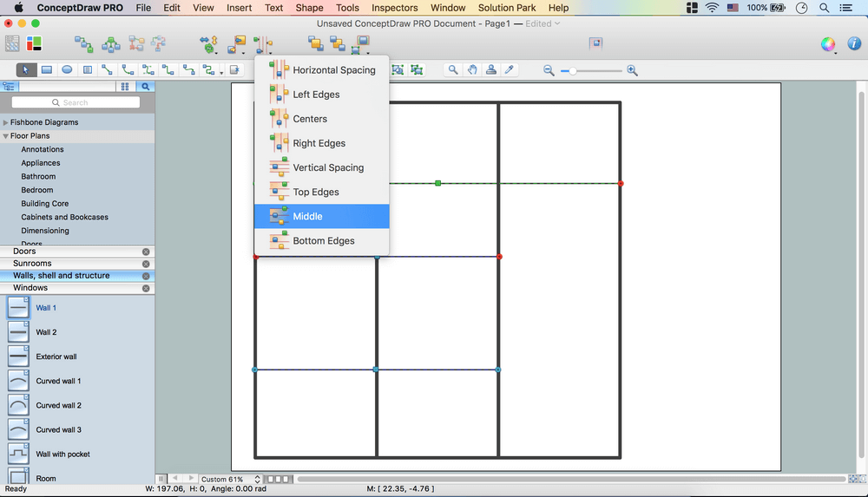
Task: Select the straight line connector tool
Action: [107, 69]
